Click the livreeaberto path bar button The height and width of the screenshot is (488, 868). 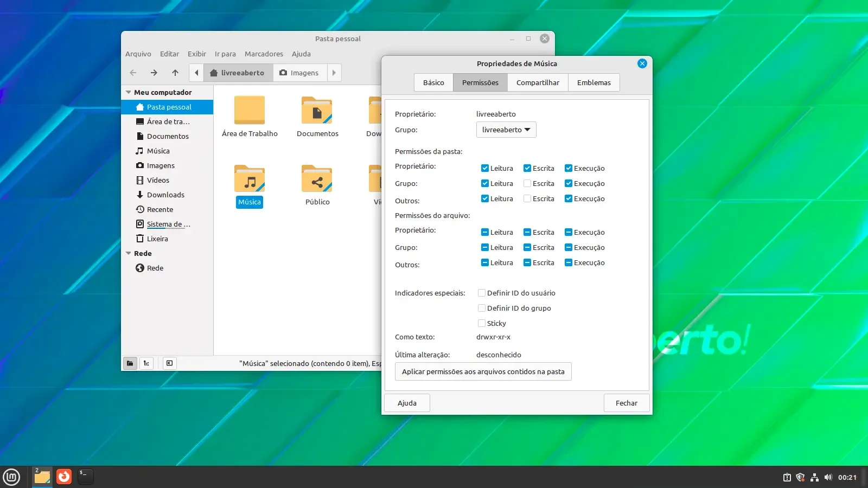tap(238, 73)
